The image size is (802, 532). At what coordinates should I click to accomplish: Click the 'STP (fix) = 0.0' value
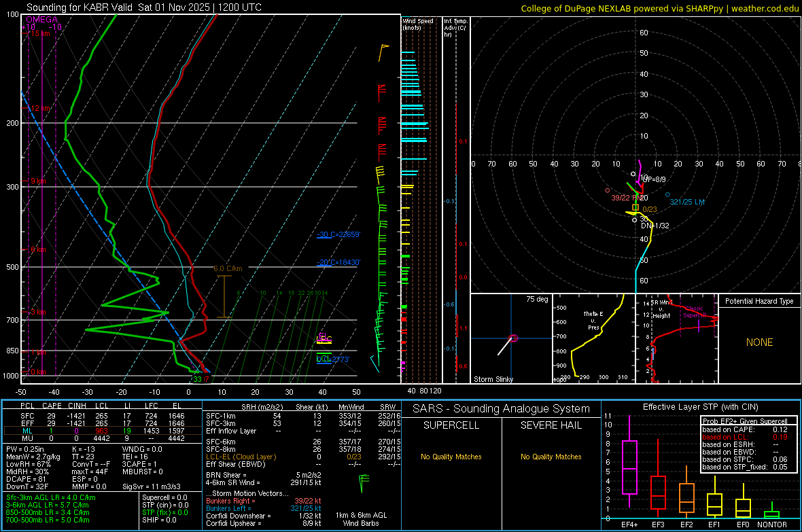pyautogui.click(x=164, y=512)
